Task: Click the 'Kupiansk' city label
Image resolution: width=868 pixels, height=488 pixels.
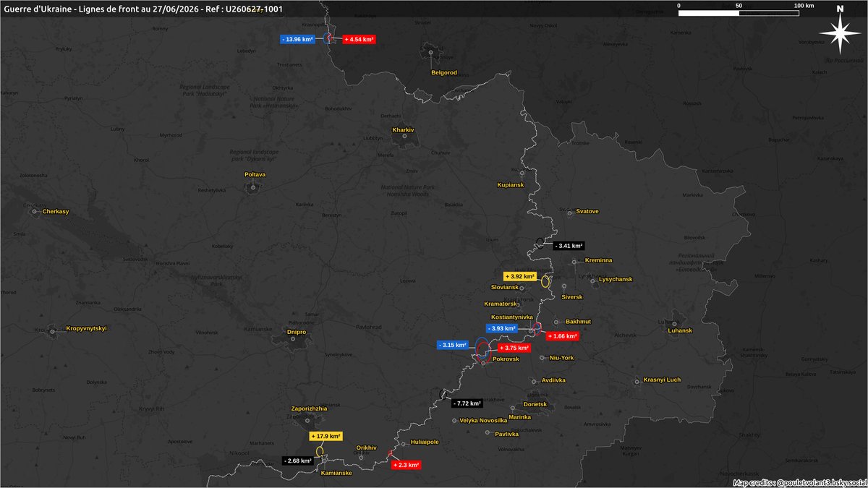Action: (510, 185)
